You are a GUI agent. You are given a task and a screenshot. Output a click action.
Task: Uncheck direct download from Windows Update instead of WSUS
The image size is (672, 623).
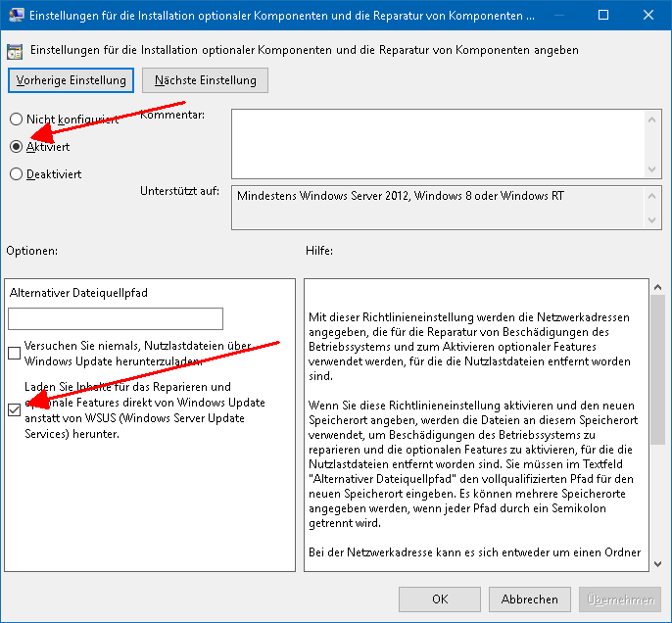tap(15, 409)
